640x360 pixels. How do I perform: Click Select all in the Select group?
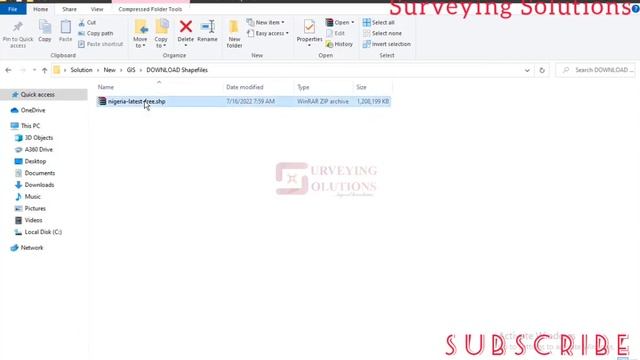[378, 22]
